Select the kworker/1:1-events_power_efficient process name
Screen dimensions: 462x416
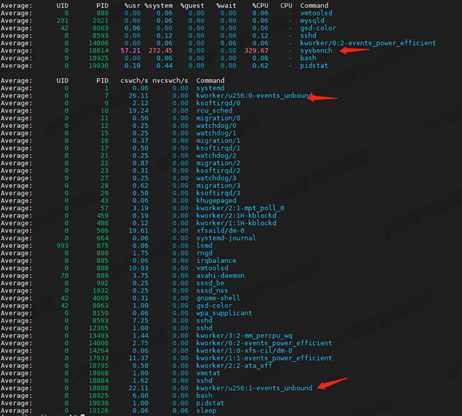tap(264, 358)
